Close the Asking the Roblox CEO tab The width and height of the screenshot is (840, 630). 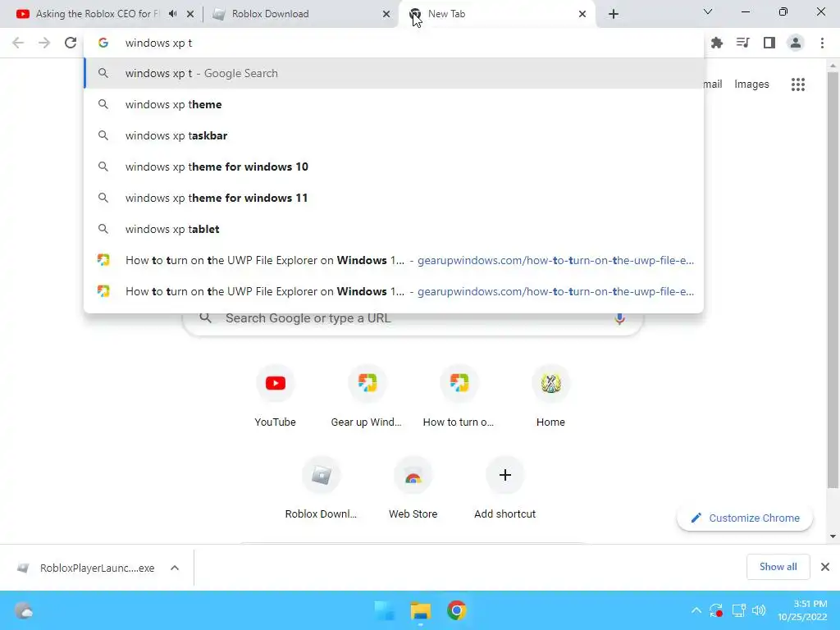[x=190, y=14]
